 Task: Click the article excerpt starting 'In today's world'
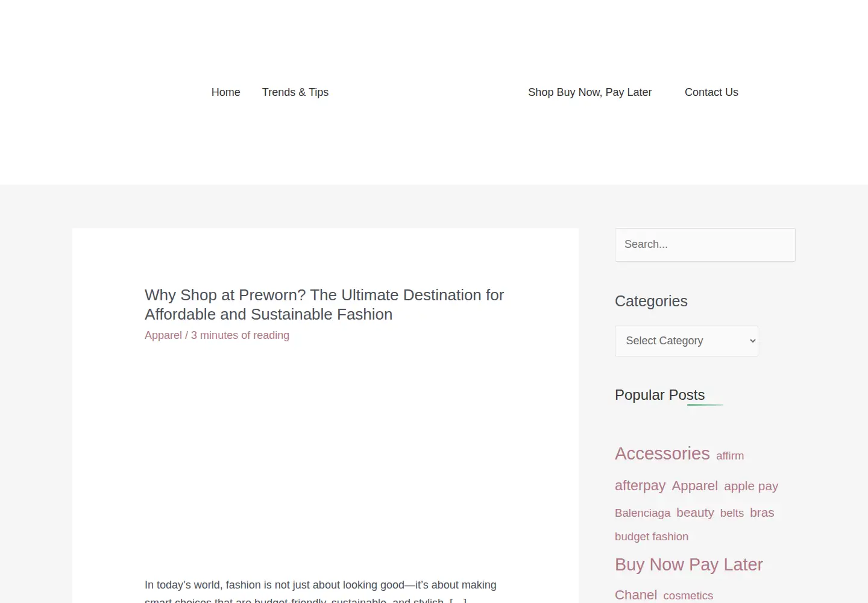point(321,592)
